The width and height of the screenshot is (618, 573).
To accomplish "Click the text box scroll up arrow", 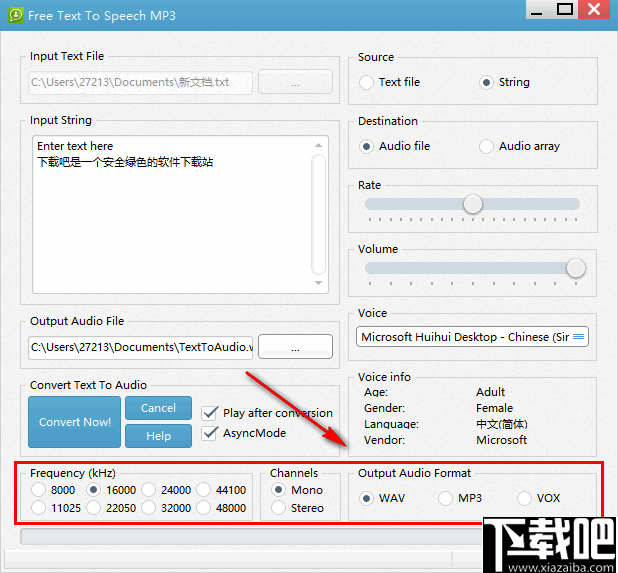I will [x=318, y=145].
